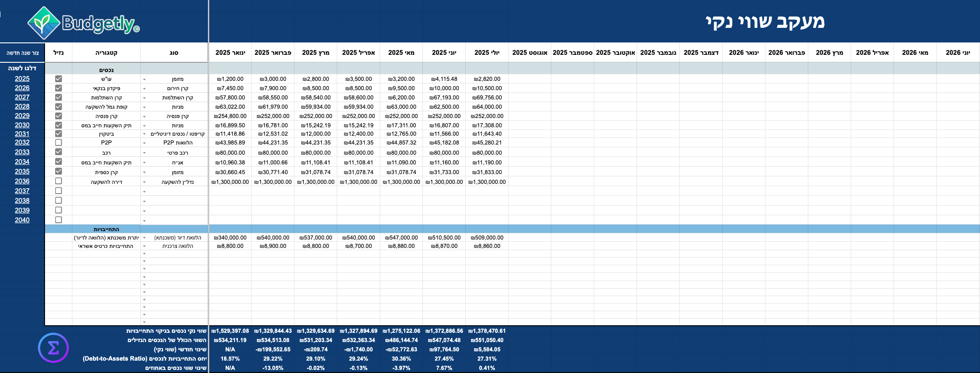Click the Budgetly logo icon
Screen dimensions: 980x373
point(43,23)
